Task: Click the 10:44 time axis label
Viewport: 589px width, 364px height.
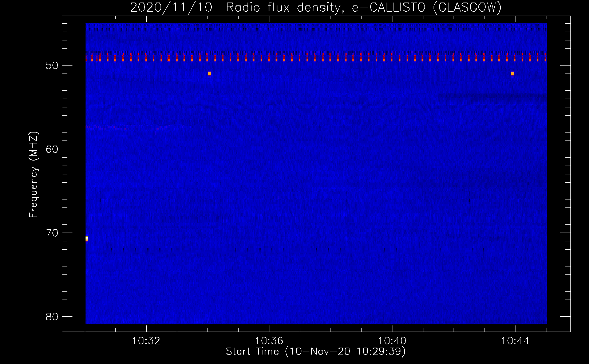Action: point(515,341)
